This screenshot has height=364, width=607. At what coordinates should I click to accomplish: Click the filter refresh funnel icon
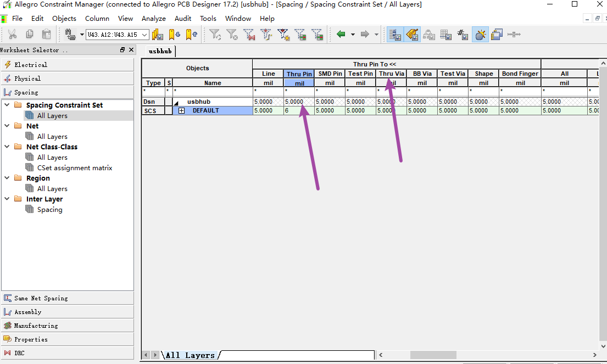tap(215, 35)
